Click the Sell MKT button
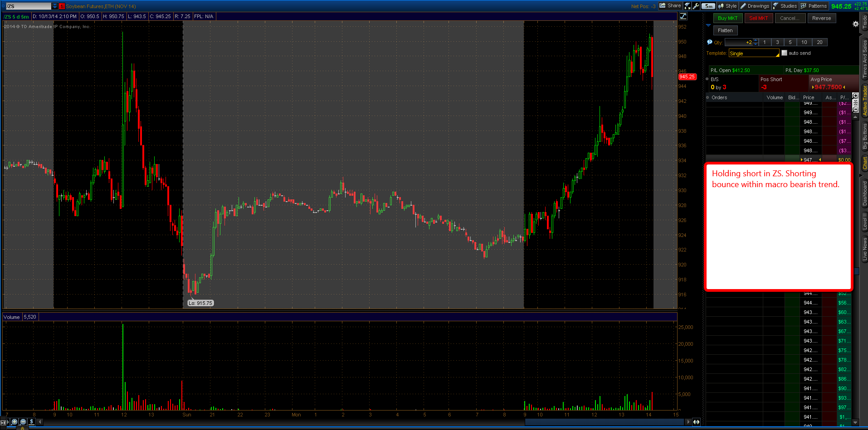 click(x=759, y=18)
